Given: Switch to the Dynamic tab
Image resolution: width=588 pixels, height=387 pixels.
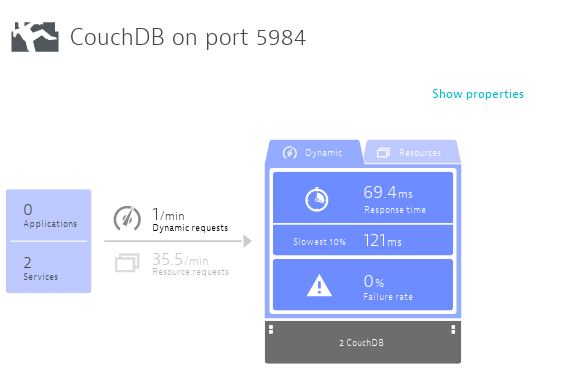Looking at the screenshot, I should (314, 152).
